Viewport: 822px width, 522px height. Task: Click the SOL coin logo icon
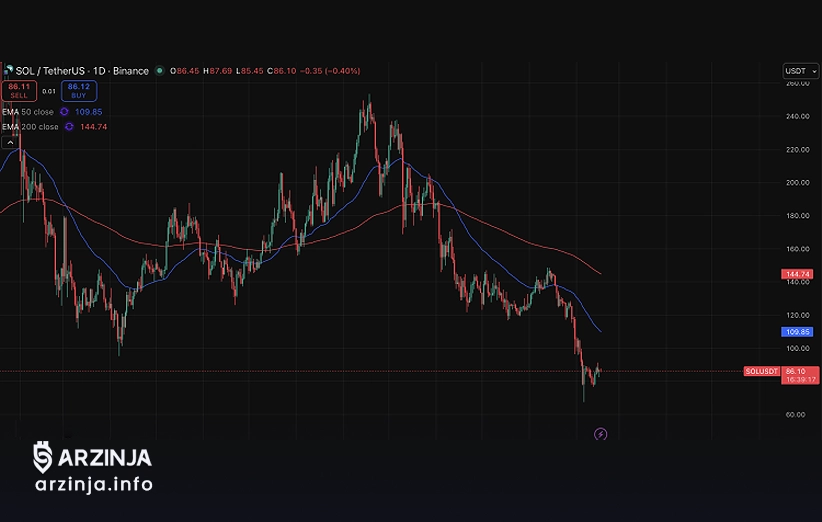point(8,71)
